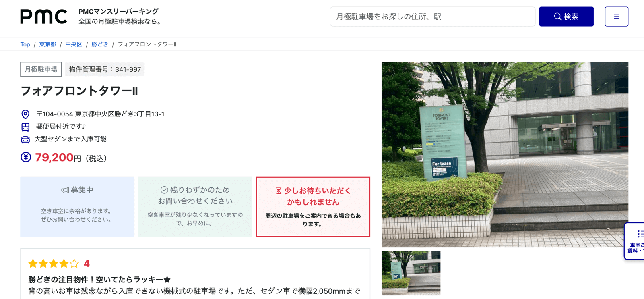
Task: Select the small photo thumbnail
Action: coord(411,273)
